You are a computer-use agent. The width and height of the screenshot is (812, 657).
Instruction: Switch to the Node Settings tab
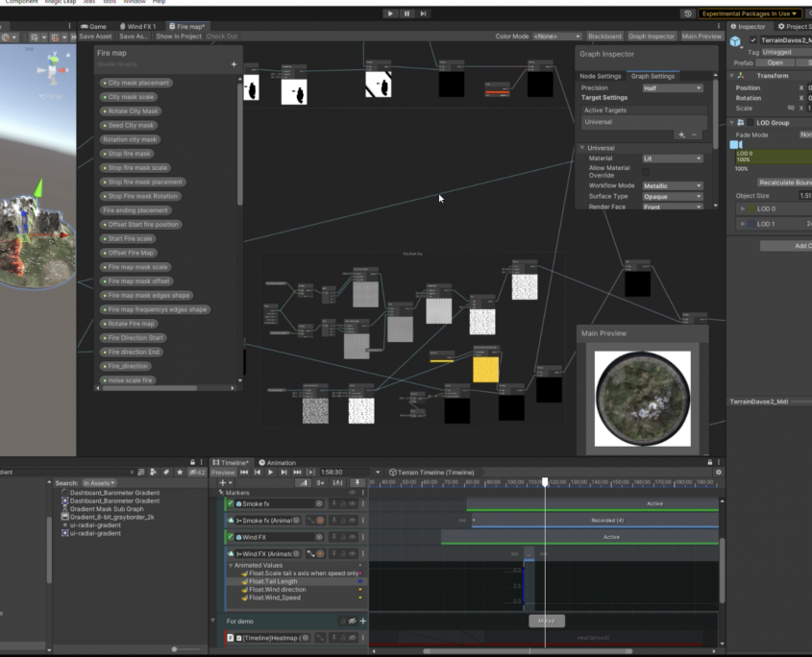[x=601, y=76]
